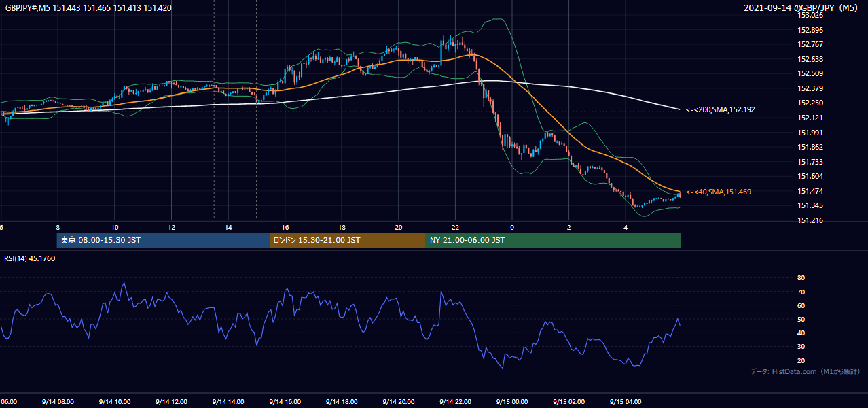The width and height of the screenshot is (868, 408).
Task: Click the 9/14 20:00 time axis label
Action: pyautogui.click(x=399, y=402)
